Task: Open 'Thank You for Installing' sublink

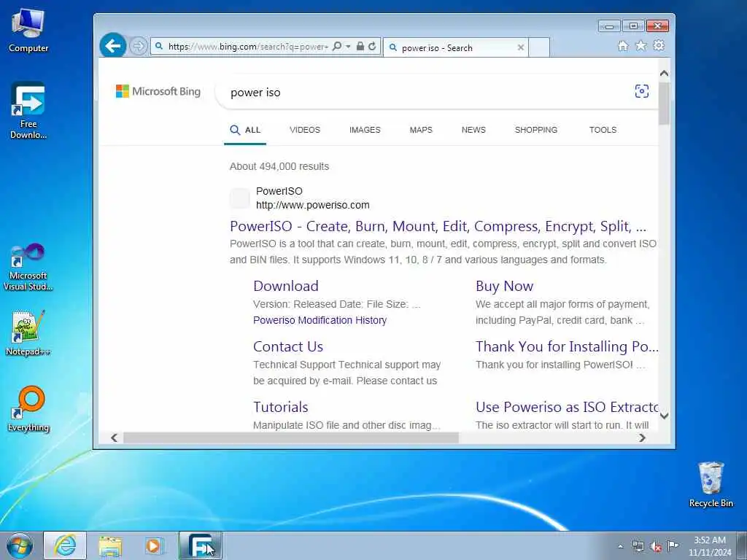Action: (x=567, y=346)
